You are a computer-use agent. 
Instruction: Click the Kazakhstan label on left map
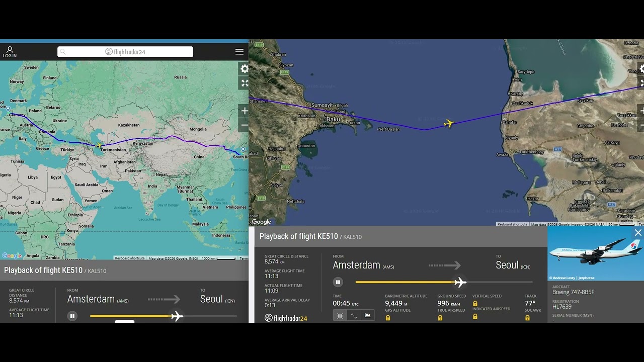129,125
